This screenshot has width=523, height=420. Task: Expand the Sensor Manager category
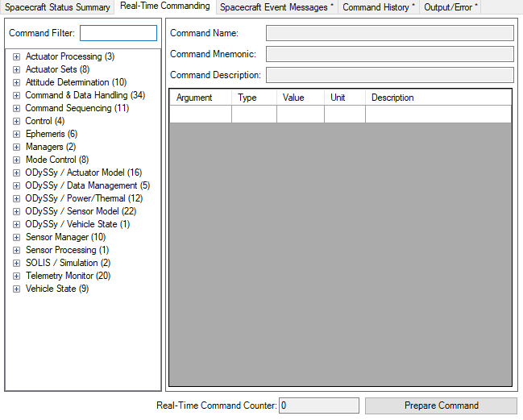pyautogui.click(x=16, y=237)
